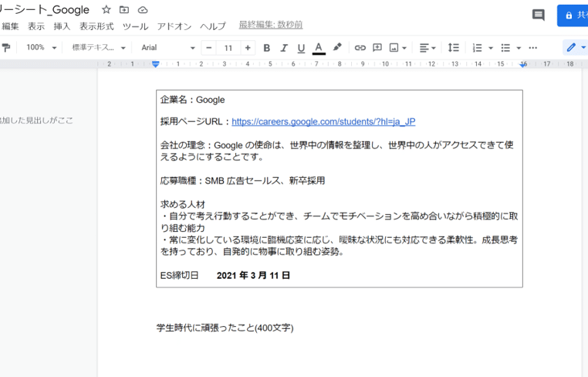Click the numbered list icon
Image resolution: width=588 pixels, height=377 pixels.
[477, 48]
